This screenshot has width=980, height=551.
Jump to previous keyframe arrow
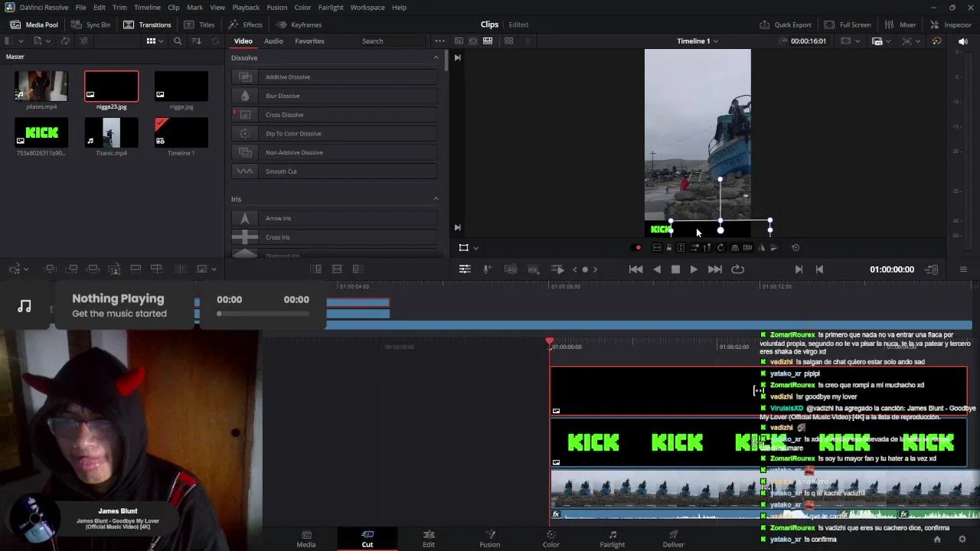[x=575, y=269]
